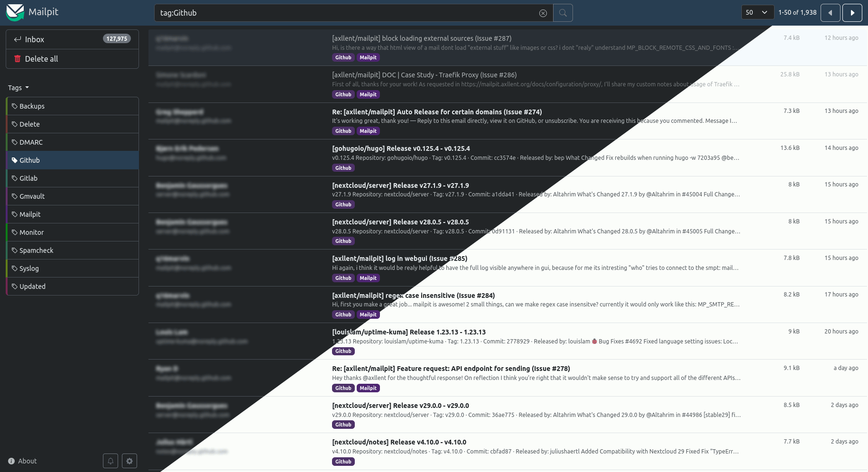868x472 pixels.
Task: Click the trash icon beside Delete all
Action: point(18,59)
